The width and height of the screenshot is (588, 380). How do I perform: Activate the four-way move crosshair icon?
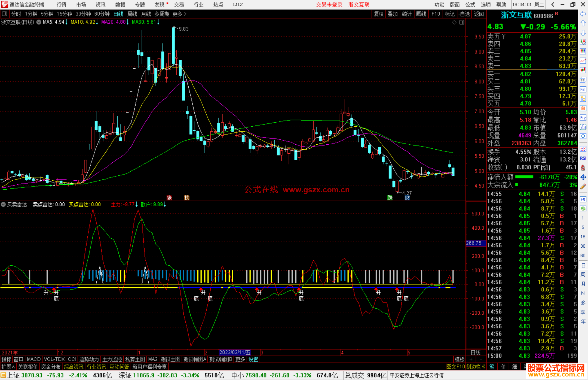(583, 177)
